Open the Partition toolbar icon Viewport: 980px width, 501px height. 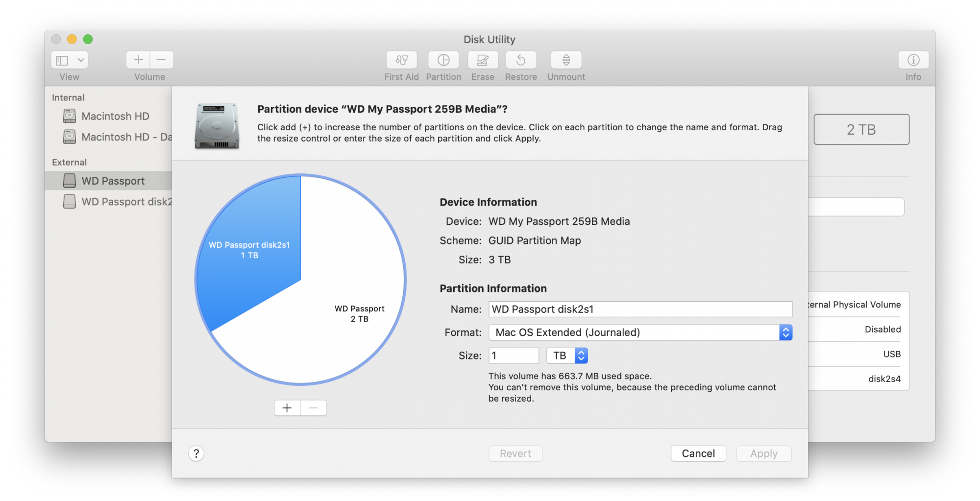pos(443,60)
